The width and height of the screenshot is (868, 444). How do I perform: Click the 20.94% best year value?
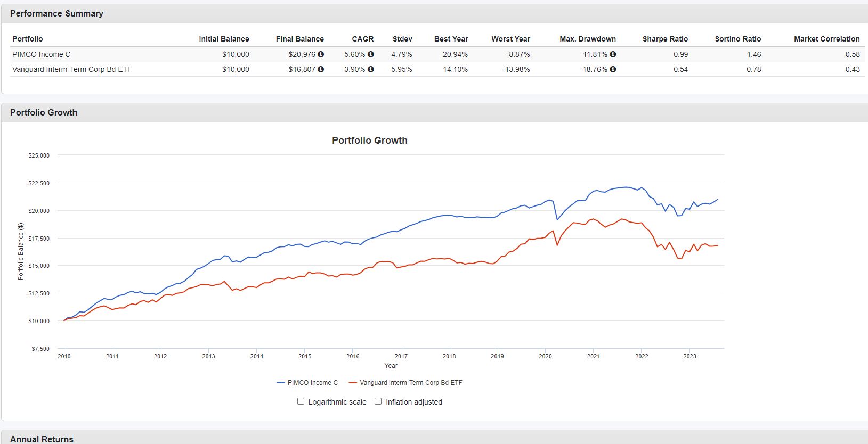(455, 54)
